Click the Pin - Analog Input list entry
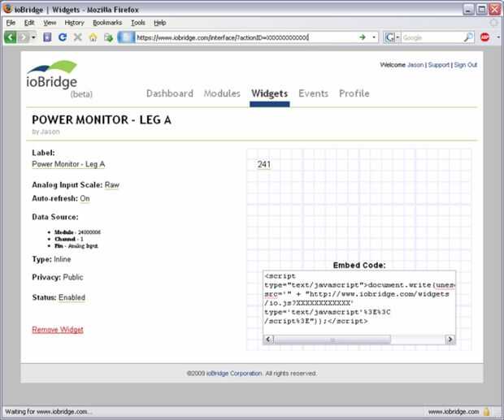504x420 pixels. tap(76, 246)
